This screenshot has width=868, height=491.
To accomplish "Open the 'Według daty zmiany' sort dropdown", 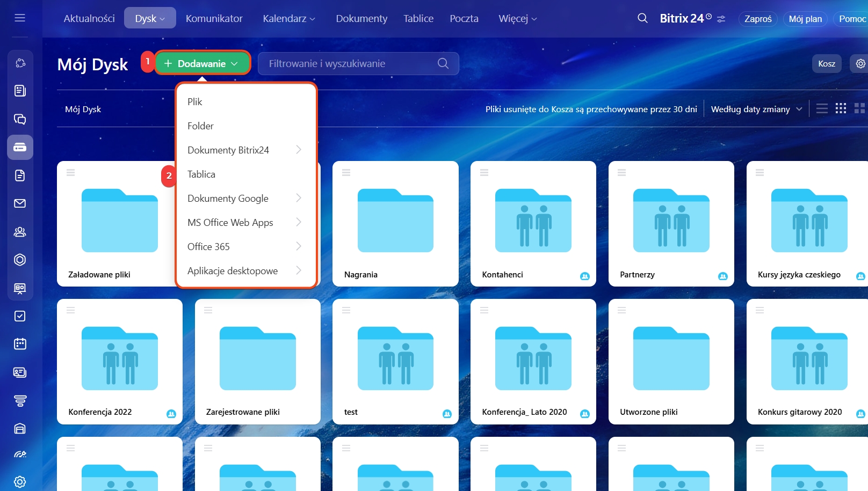I will pos(756,109).
